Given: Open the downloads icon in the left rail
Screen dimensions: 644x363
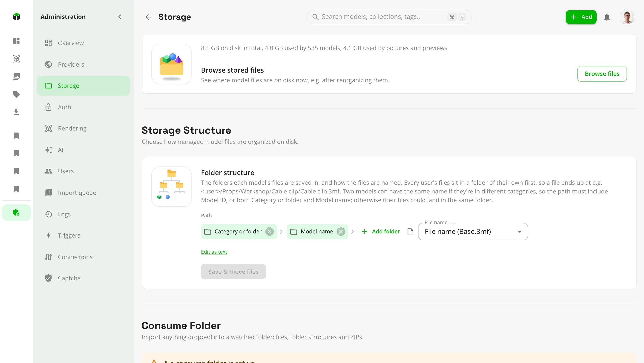Looking at the screenshot, I should click(x=16, y=112).
